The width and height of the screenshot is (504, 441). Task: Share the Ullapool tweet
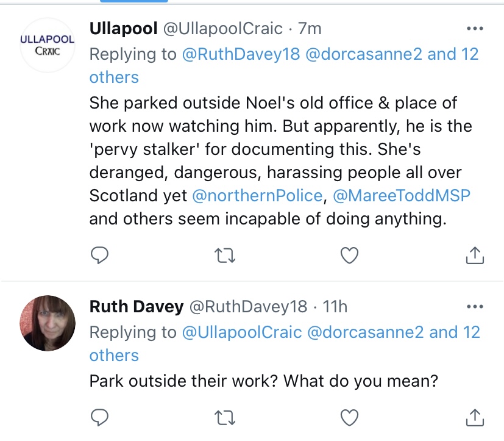(x=474, y=257)
